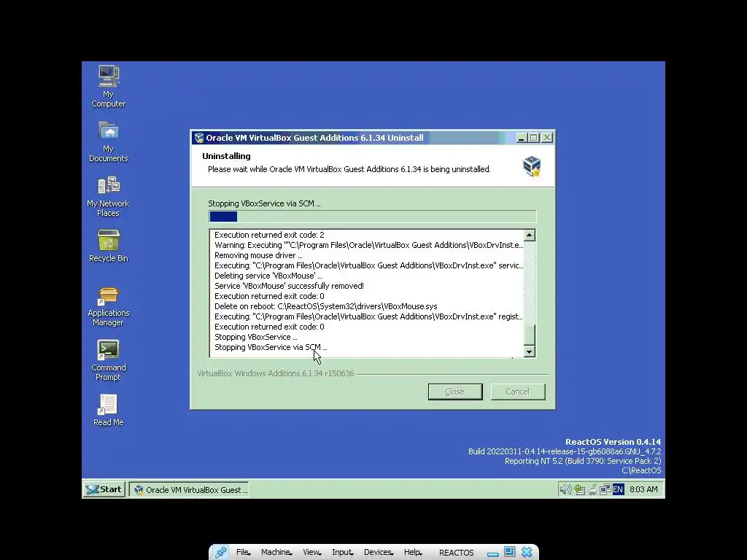Open the File menu in mini toolbar
747x560 pixels.
click(243, 553)
